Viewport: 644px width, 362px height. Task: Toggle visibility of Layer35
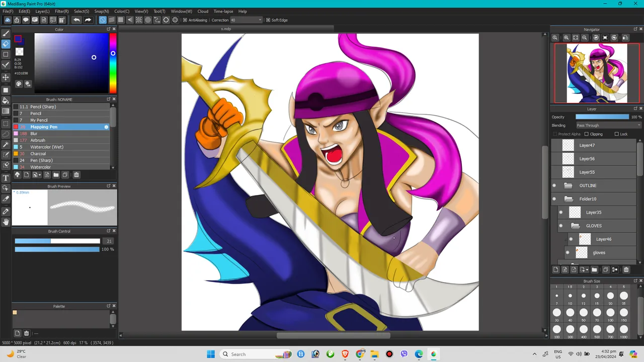click(561, 213)
